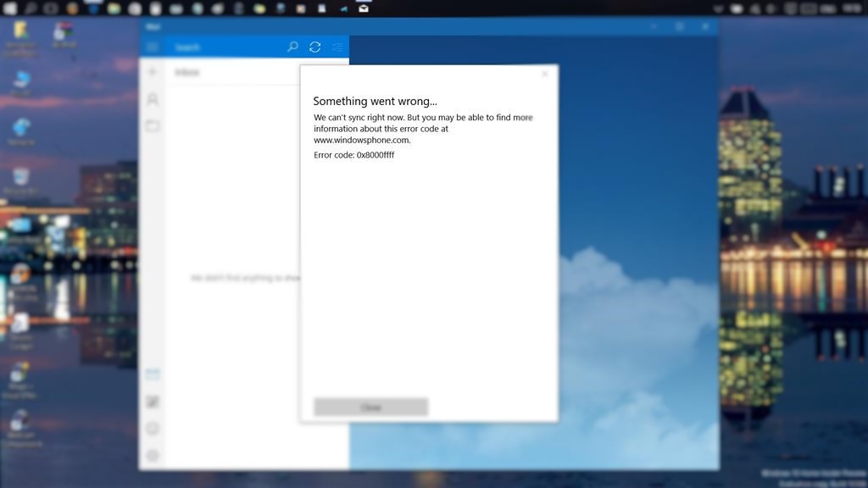Open the folders icon in Mail sidebar
The image size is (868, 488).
tap(153, 126)
